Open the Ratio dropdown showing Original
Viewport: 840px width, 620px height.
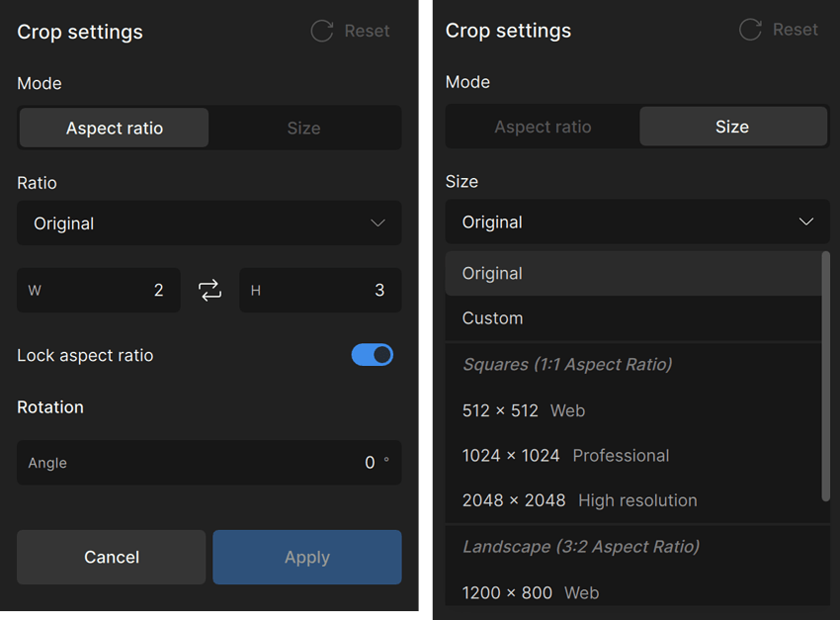coord(209,223)
